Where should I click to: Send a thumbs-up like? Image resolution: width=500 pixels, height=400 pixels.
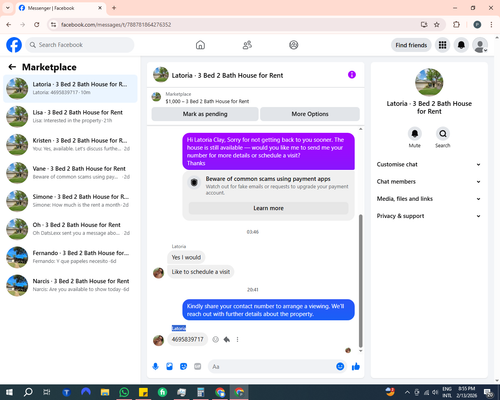(356, 367)
